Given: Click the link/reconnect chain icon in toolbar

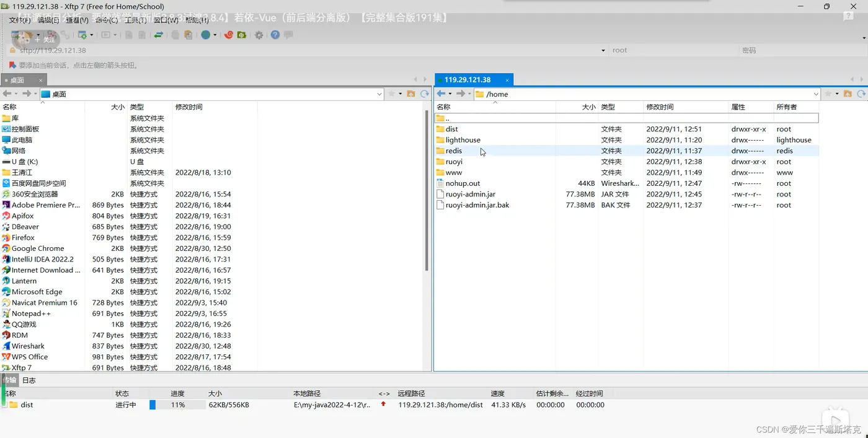Looking at the screenshot, I should click(x=65, y=35).
